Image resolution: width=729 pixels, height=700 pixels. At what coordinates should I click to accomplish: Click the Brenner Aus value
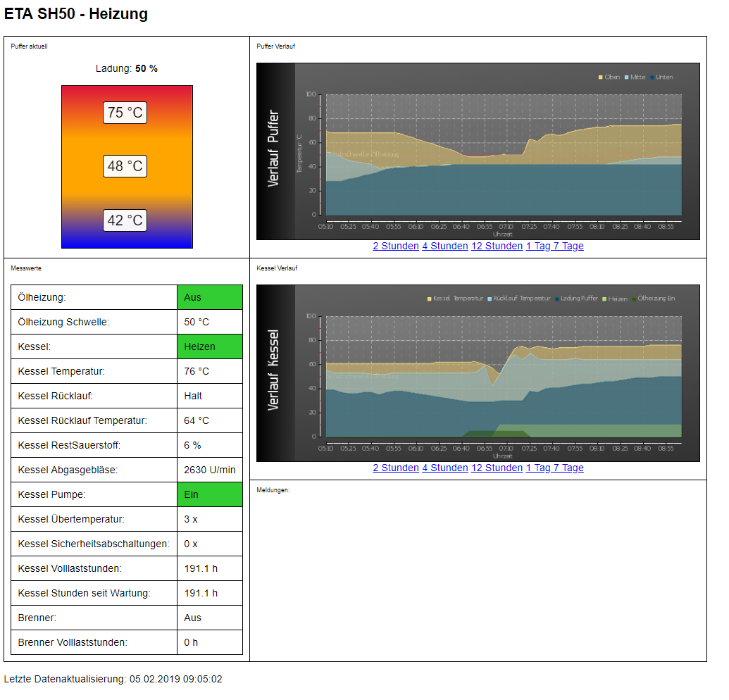[210, 618]
